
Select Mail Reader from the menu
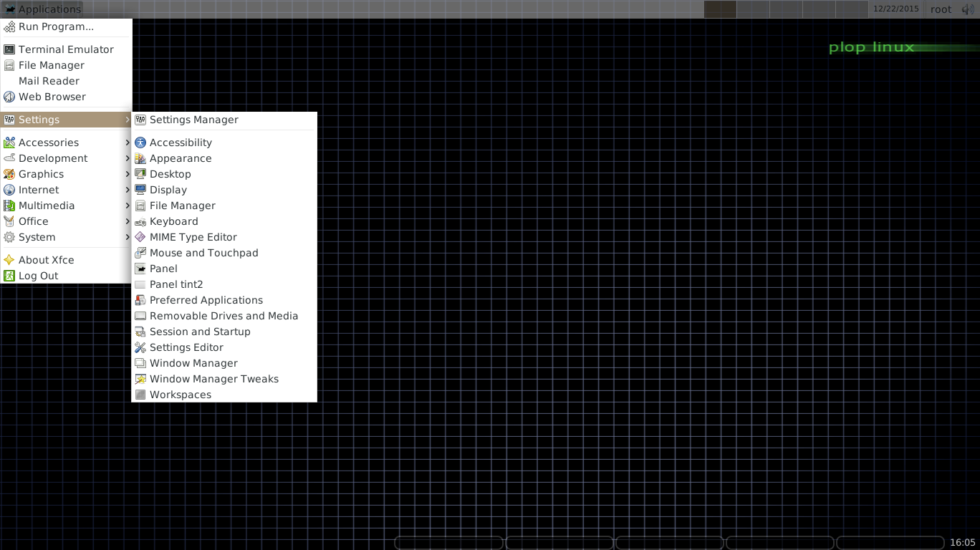click(x=66, y=81)
